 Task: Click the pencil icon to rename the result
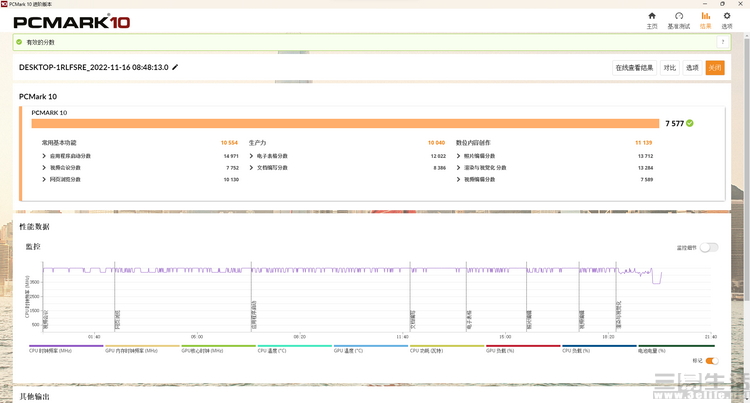(175, 67)
